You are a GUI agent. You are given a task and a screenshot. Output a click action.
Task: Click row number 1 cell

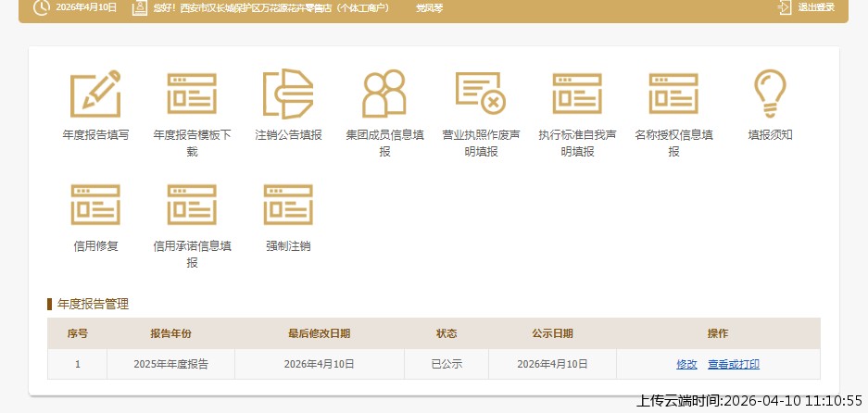tap(78, 364)
